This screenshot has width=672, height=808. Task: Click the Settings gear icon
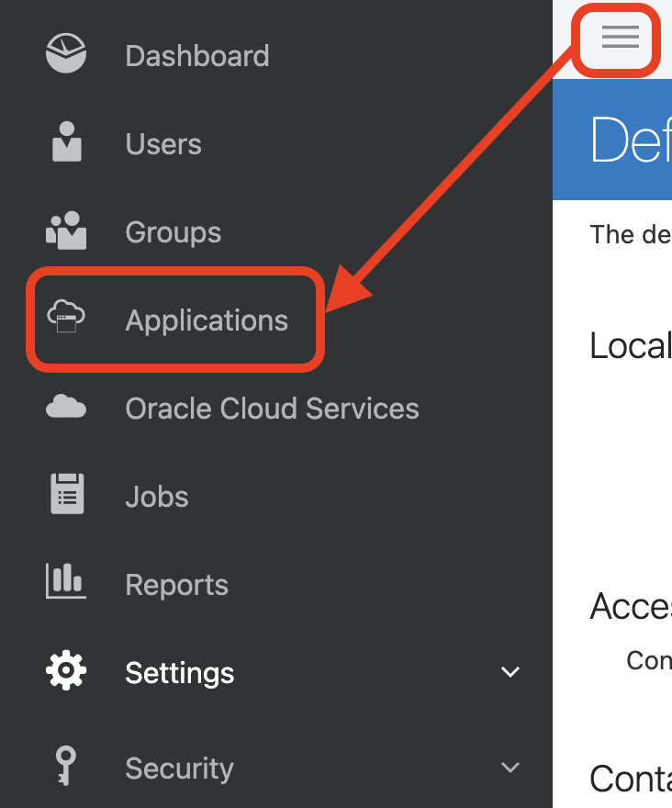[x=66, y=672]
